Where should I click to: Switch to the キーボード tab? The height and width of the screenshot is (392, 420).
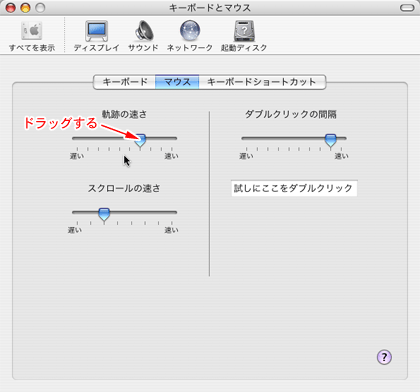(125, 82)
